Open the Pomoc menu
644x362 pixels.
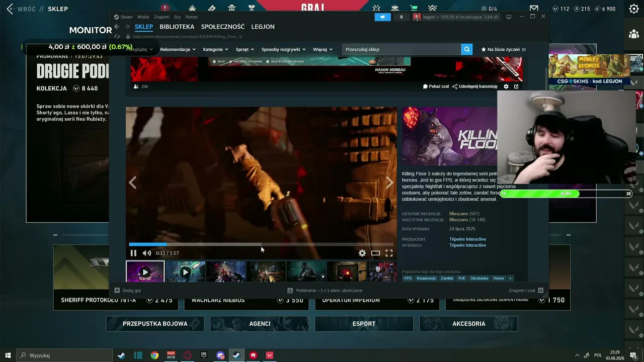pyautogui.click(x=192, y=17)
